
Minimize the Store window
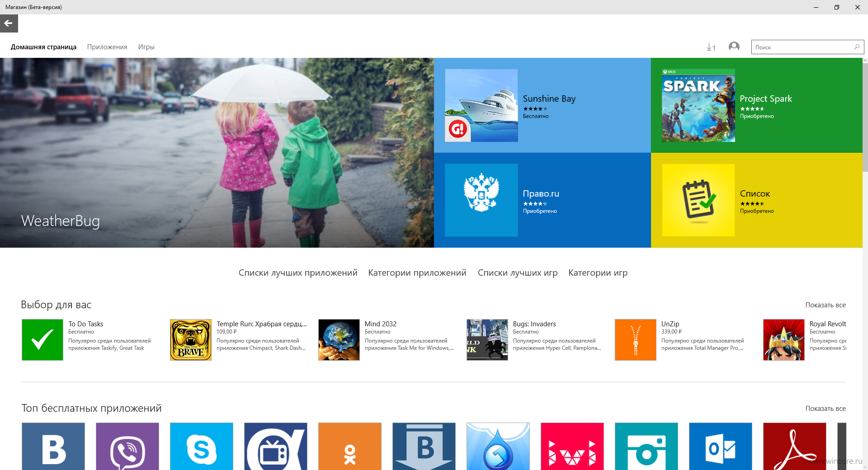tap(816, 7)
